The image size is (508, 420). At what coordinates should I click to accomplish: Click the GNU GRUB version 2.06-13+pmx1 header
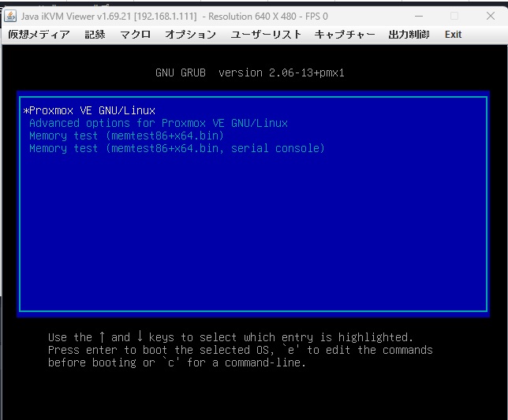250,72
